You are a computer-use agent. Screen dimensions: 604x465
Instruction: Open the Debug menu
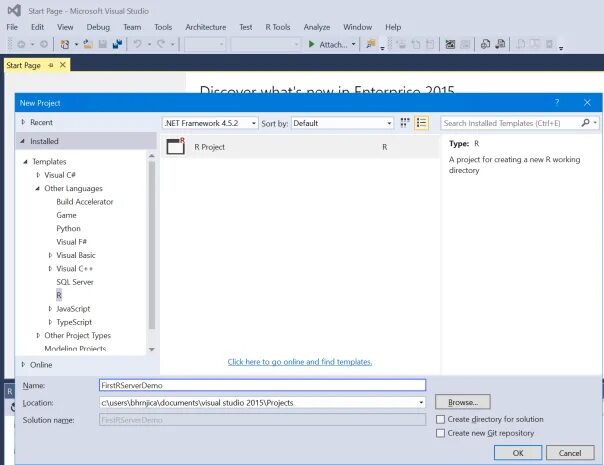click(x=98, y=27)
